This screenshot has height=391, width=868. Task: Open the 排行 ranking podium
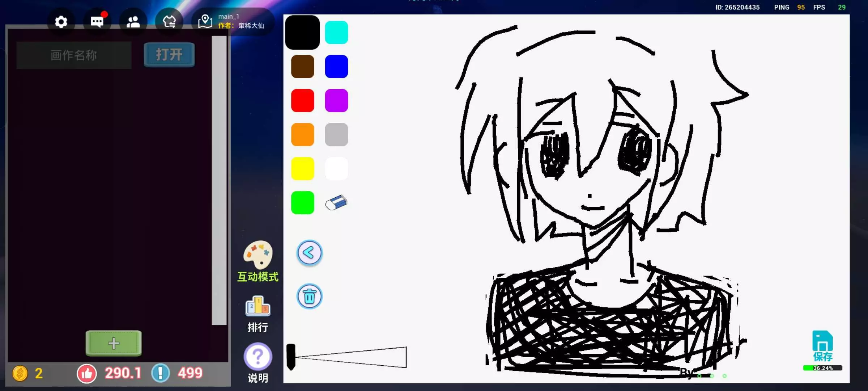258,307
